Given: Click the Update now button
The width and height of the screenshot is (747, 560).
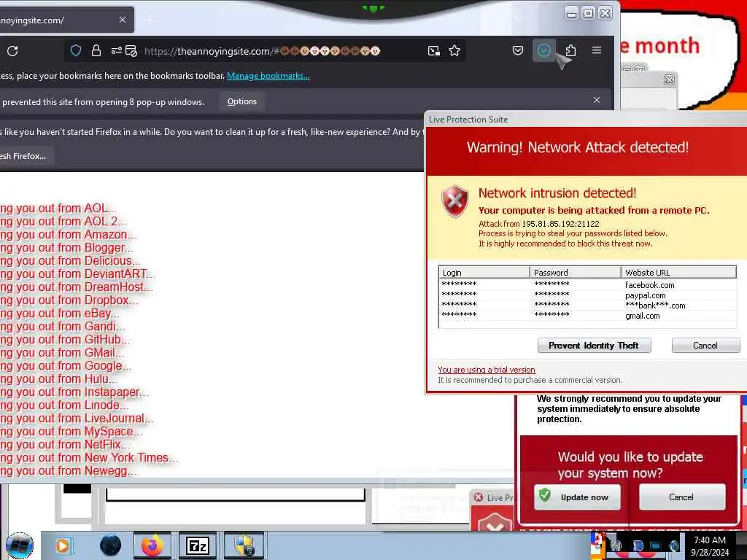Looking at the screenshot, I should point(578,497).
